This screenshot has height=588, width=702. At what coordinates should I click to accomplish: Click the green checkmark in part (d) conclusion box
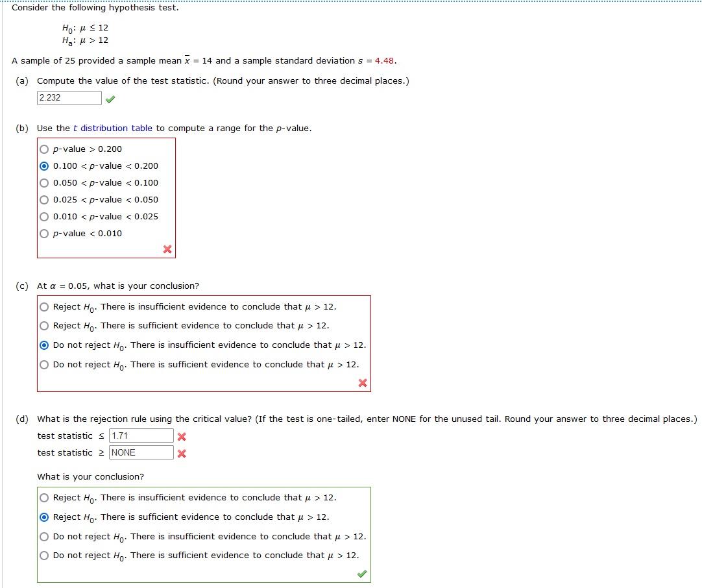tap(361, 574)
